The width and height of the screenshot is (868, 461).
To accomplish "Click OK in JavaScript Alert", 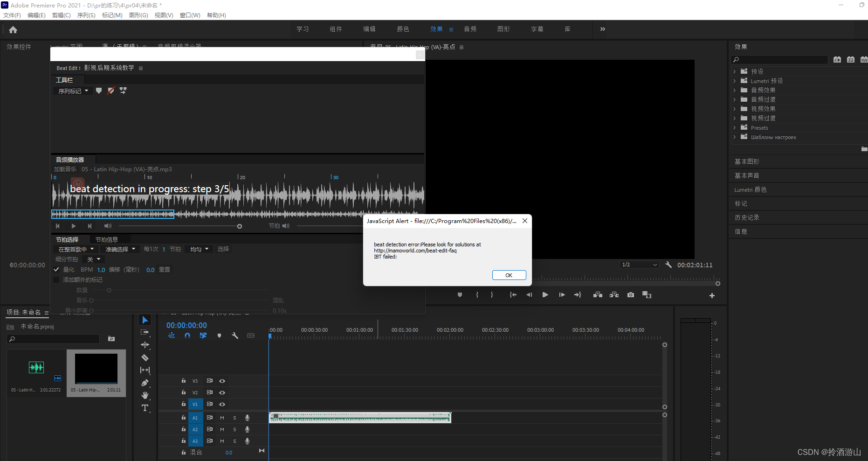I will (x=509, y=275).
